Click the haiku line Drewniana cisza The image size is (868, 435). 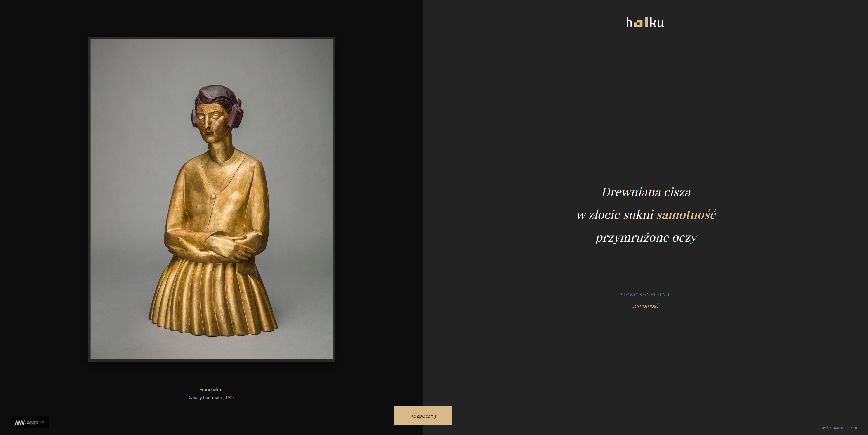[x=646, y=192]
